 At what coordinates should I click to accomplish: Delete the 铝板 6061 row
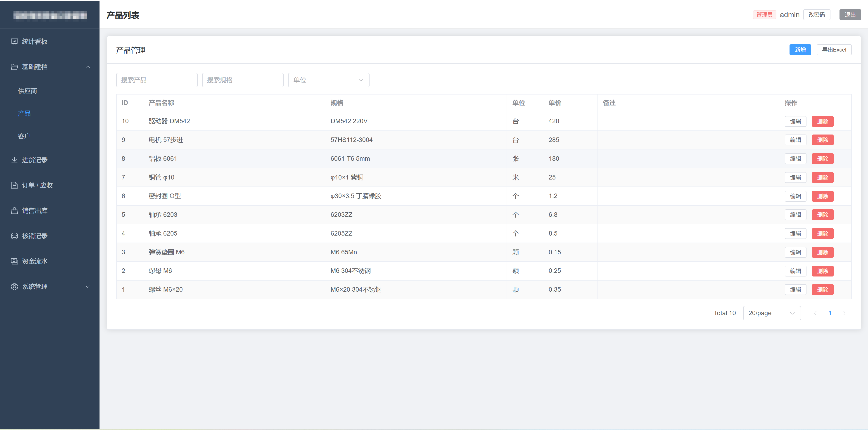pyautogui.click(x=823, y=159)
